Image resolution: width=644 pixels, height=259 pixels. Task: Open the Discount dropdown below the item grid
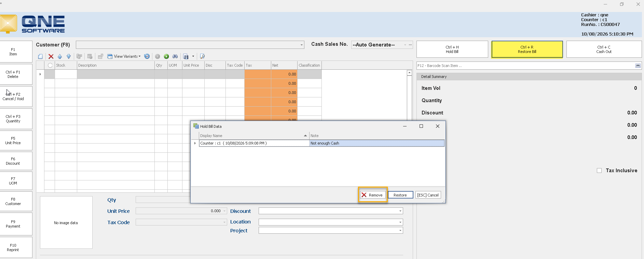point(400,211)
